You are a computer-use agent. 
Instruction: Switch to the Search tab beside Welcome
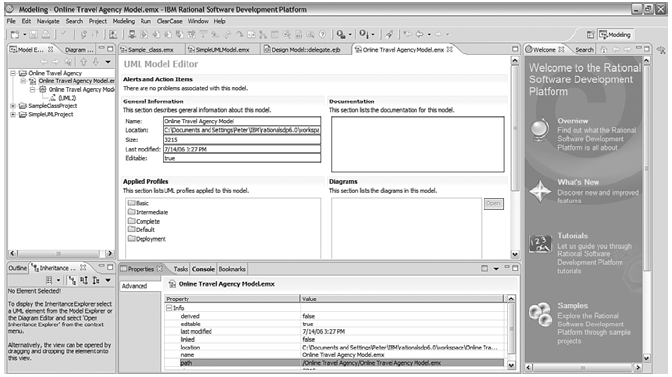(x=584, y=50)
